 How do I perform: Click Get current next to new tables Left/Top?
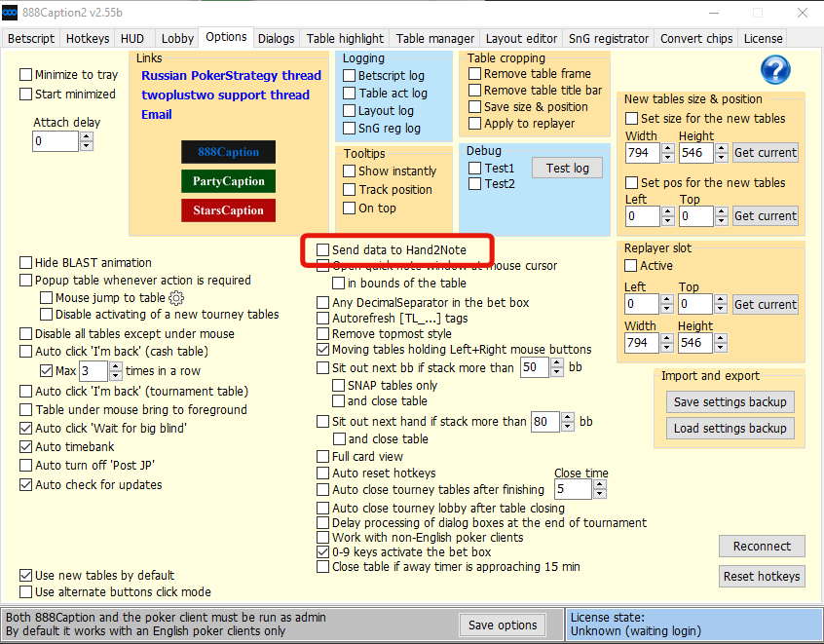pos(766,216)
